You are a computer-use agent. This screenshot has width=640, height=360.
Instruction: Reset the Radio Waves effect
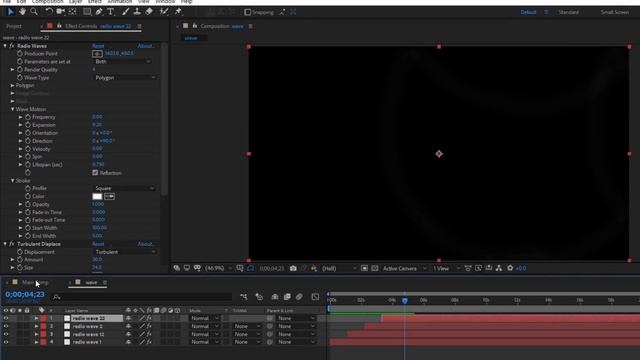point(98,46)
